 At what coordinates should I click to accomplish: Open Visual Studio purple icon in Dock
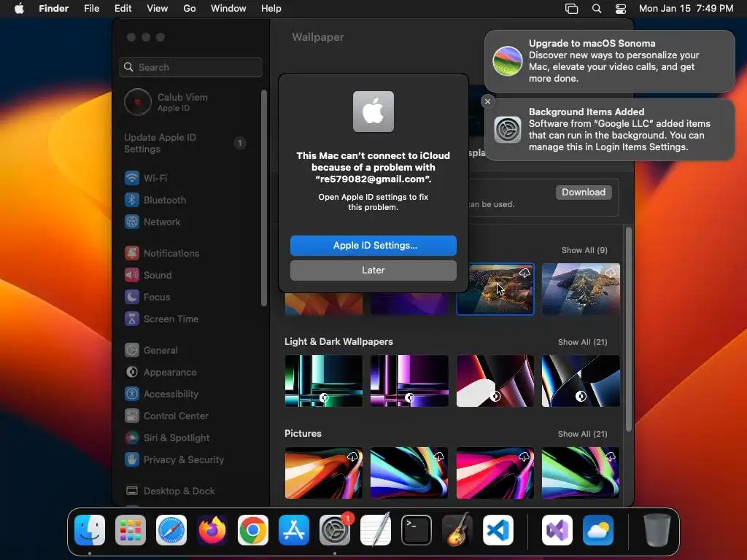click(557, 530)
